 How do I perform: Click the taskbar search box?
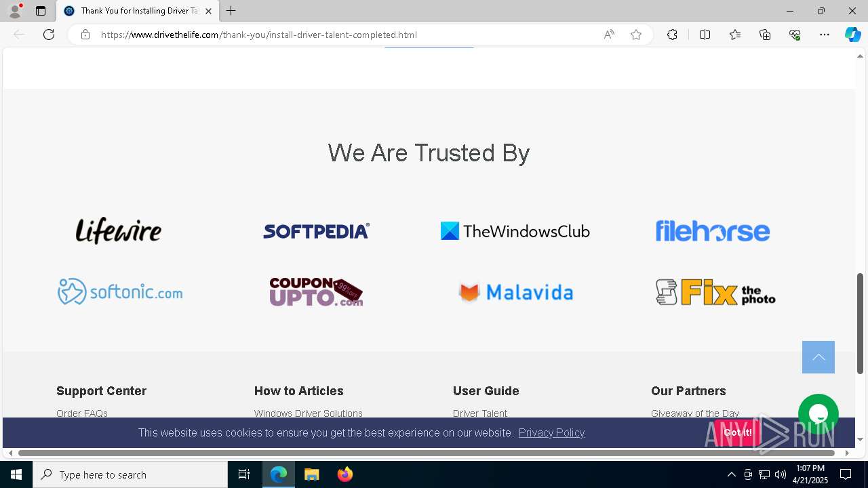[130, 474]
